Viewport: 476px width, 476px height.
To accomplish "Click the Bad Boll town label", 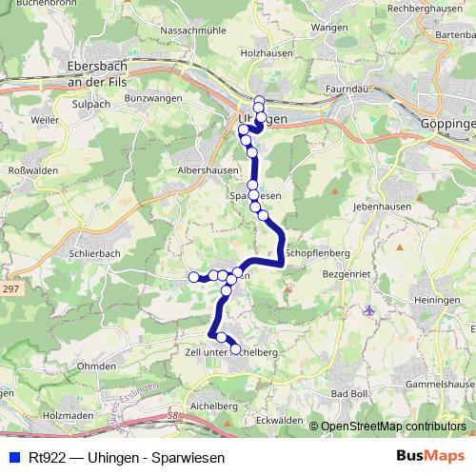I will click(349, 394).
